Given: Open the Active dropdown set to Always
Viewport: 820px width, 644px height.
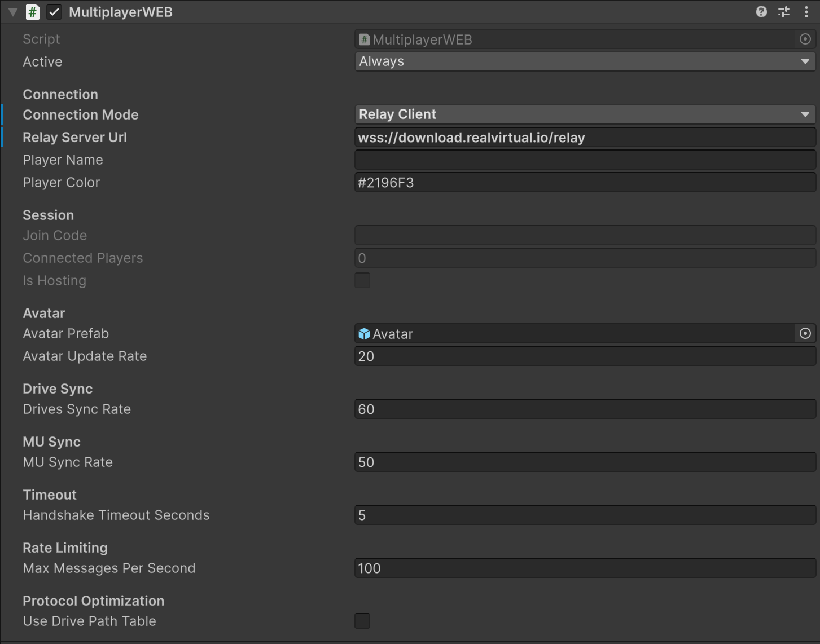Looking at the screenshot, I should [x=585, y=61].
